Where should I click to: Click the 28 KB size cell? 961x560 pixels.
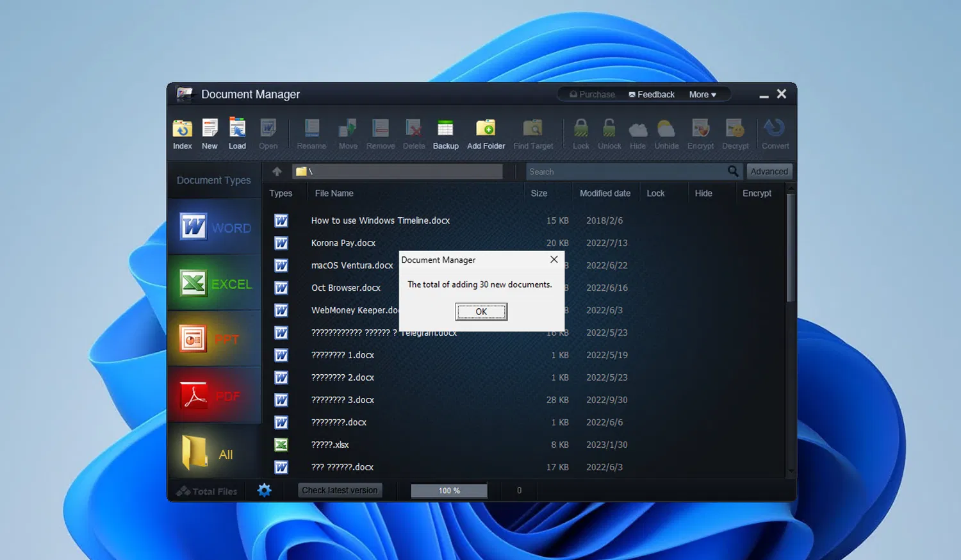(x=557, y=400)
